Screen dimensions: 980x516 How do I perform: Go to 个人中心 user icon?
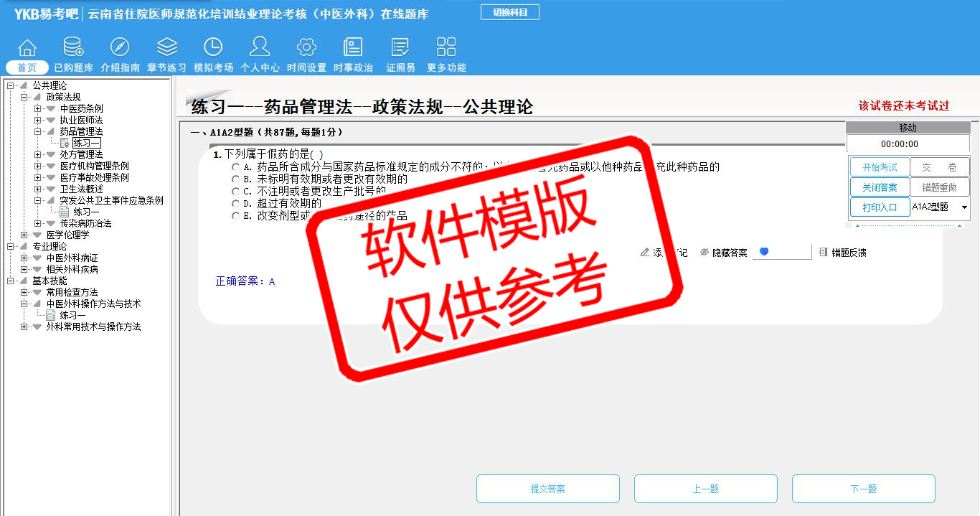(260, 48)
